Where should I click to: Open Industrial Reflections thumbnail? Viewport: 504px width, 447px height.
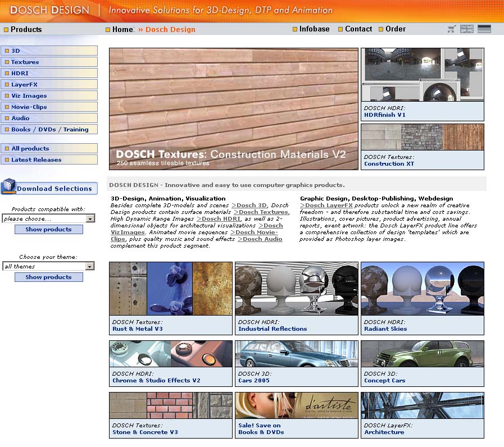coord(296,289)
